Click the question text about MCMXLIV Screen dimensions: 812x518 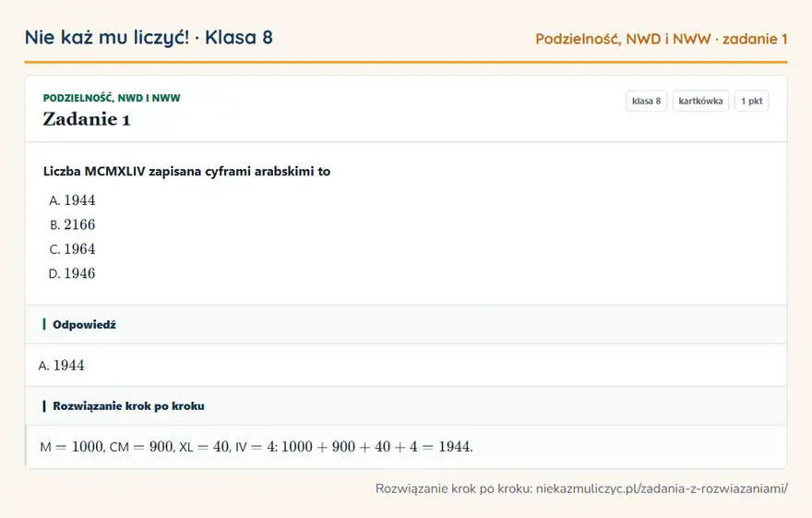click(x=186, y=172)
